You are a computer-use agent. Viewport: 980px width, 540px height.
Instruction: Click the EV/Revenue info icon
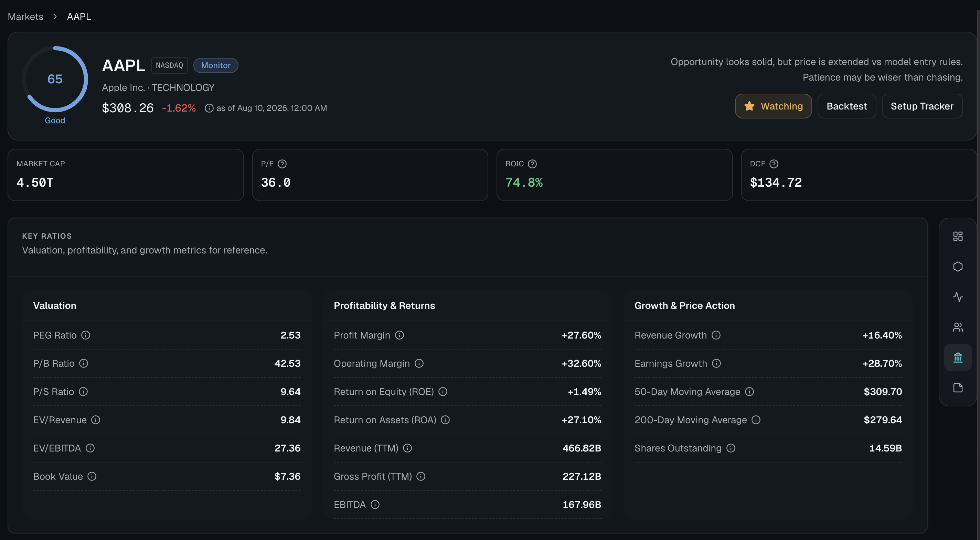[96, 420]
